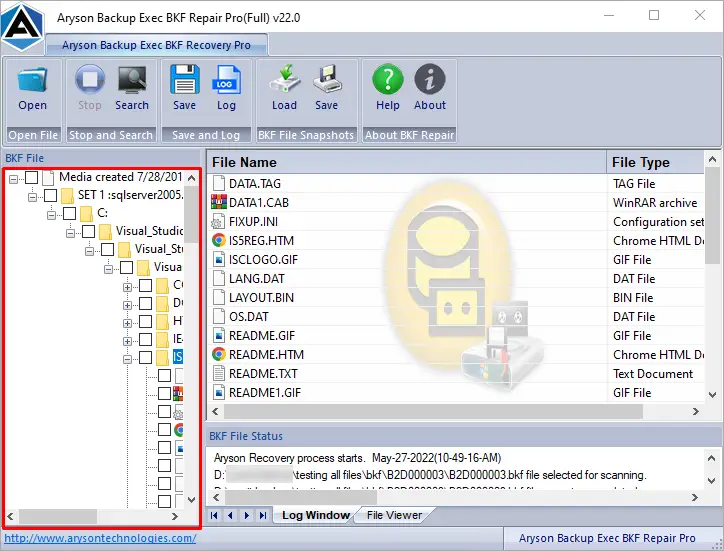Check the SET 1 sqlserver2005 checkbox

coord(50,195)
